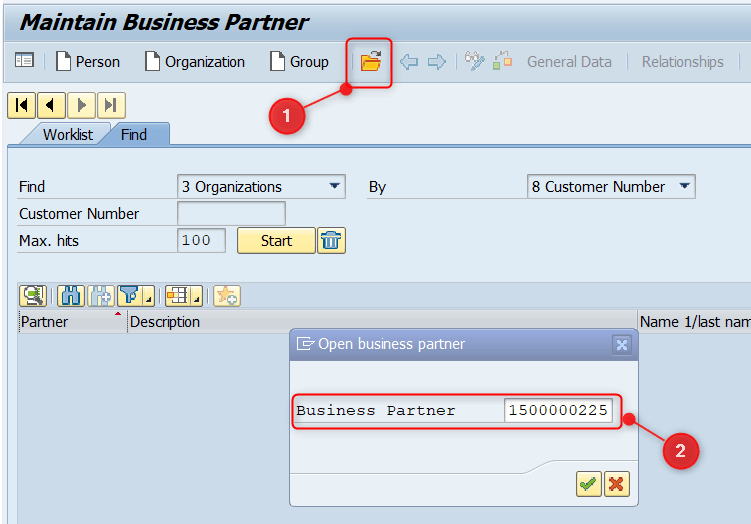Screen dimensions: 751x524
Task: Sort by the Partner column header
Action: 71,322
